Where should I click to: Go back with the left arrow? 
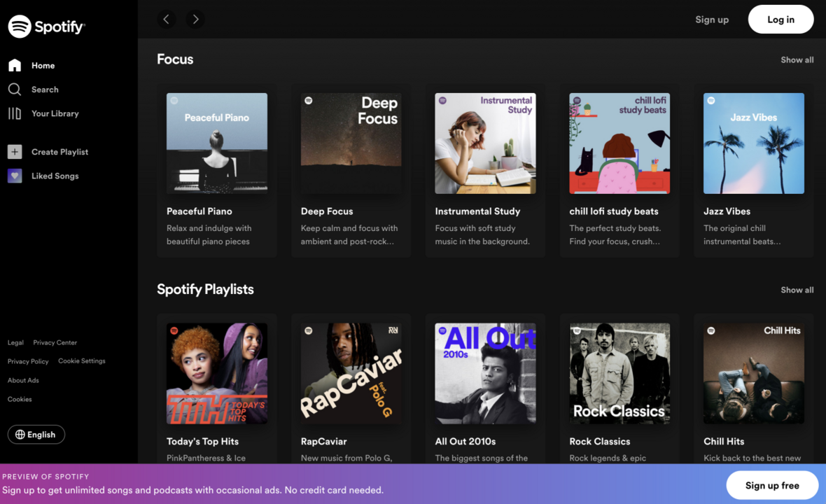[x=166, y=20]
